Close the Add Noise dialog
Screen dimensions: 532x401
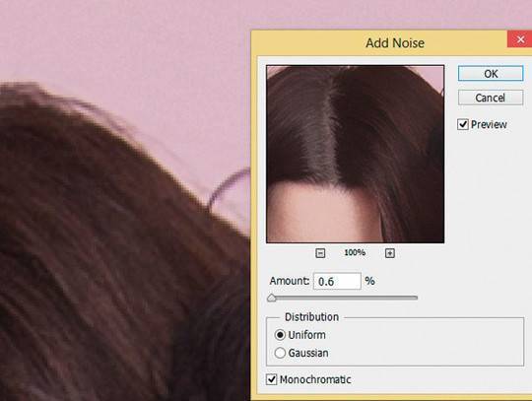click(520, 39)
